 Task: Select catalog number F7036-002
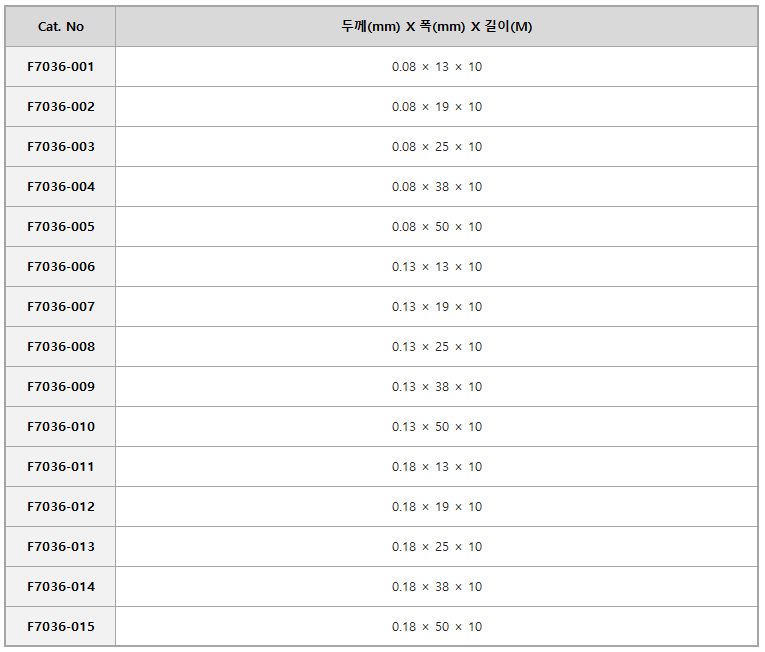[60, 107]
